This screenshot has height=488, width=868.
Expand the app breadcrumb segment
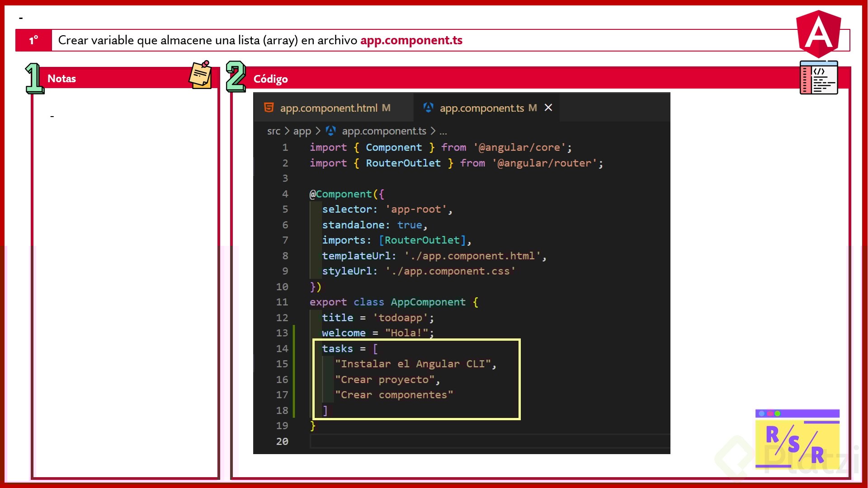[x=302, y=131]
